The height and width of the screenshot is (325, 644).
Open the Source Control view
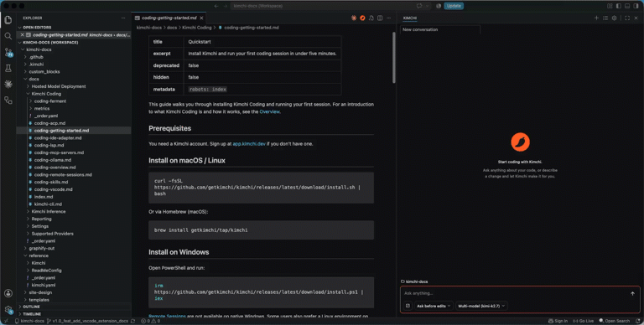(8, 52)
